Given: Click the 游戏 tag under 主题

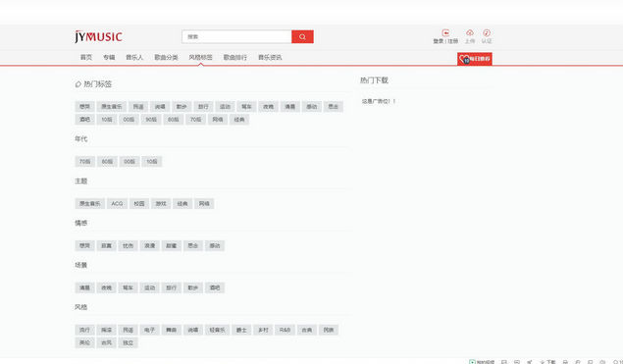Looking at the screenshot, I should click(161, 203).
